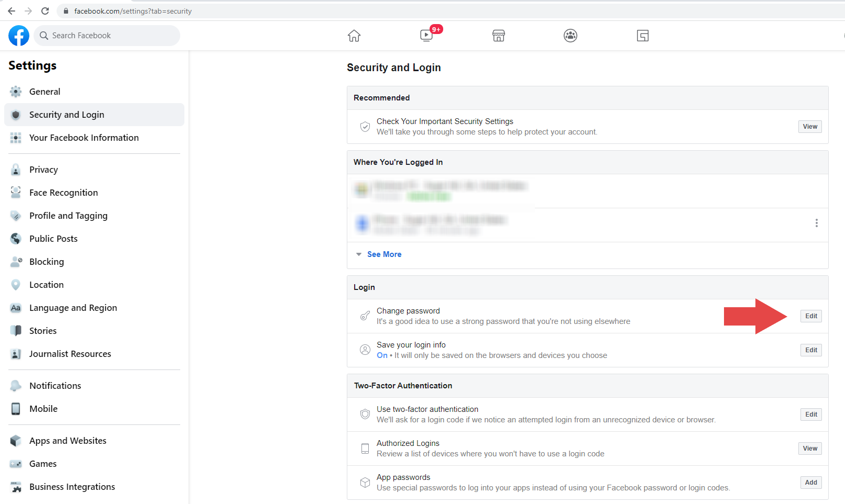Click the 'Use two-factor authentication' text
The width and height of the screenshot is (845, 504).
click(427, 409)
